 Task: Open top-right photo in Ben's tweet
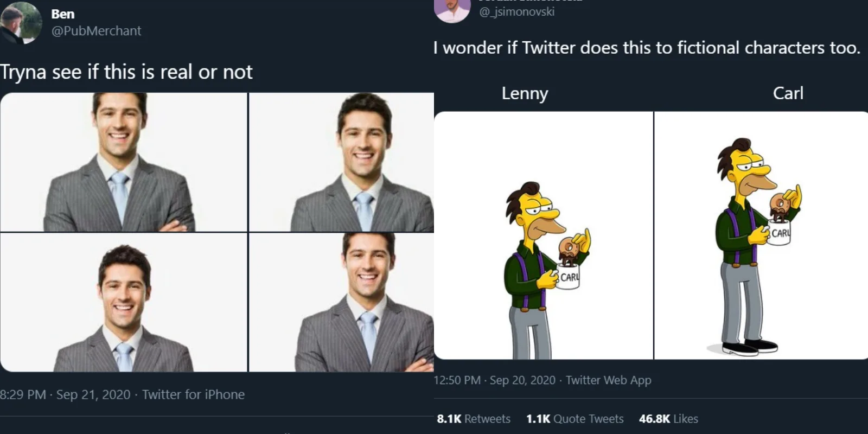pos(341,162)
